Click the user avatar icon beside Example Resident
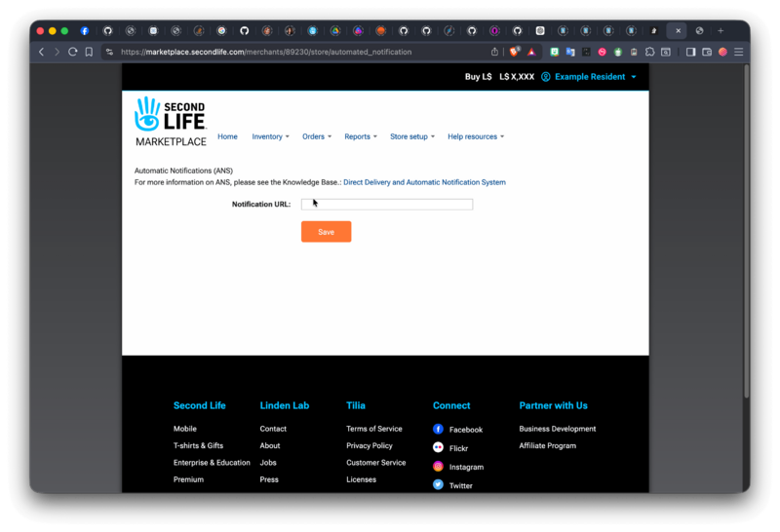The width and height of the screenshot is (780, 532). pos(546,77)
